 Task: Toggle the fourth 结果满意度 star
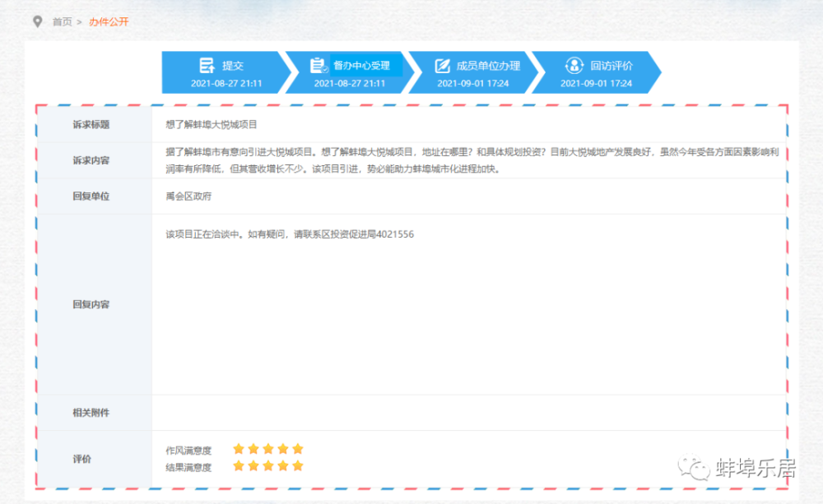(283, 465)
